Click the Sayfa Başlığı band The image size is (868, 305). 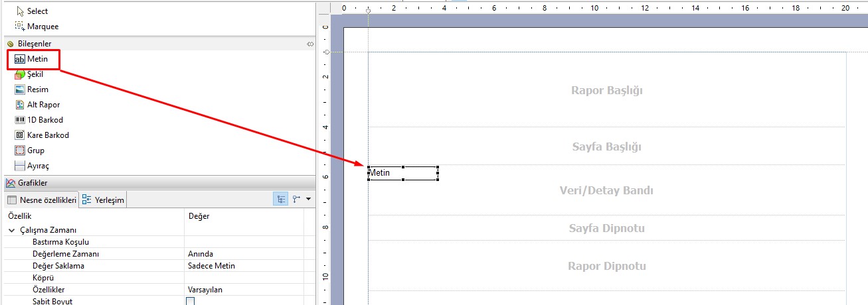click(x=607, y=147)
